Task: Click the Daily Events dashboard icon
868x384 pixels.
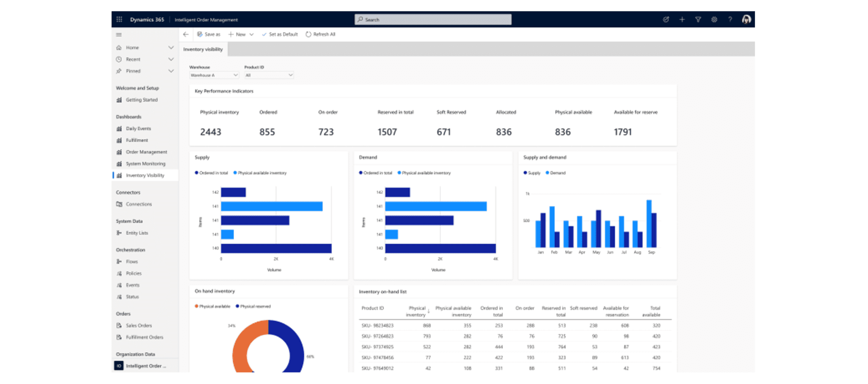Action: [119, 129]
